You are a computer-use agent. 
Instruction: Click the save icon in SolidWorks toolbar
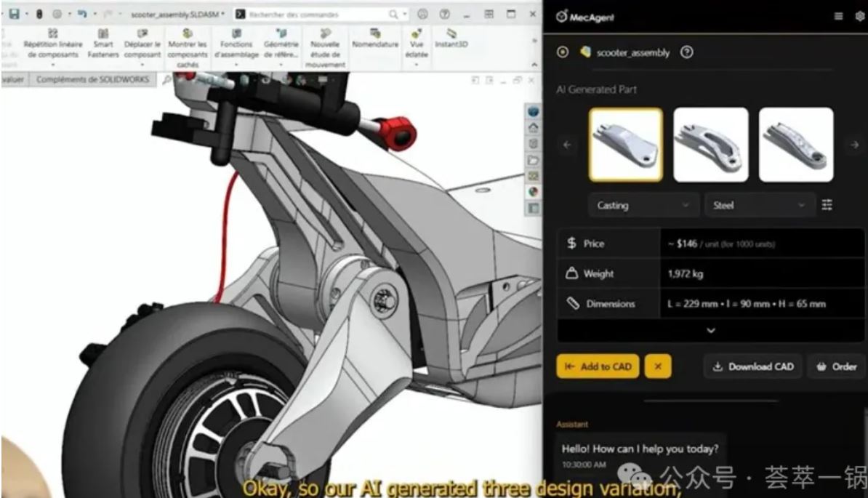[14, 14]
